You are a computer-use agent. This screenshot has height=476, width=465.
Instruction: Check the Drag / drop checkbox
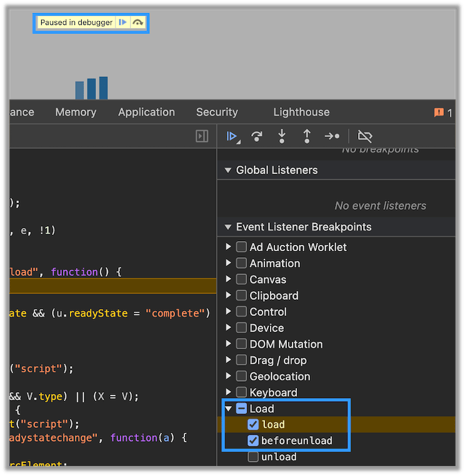241,360
